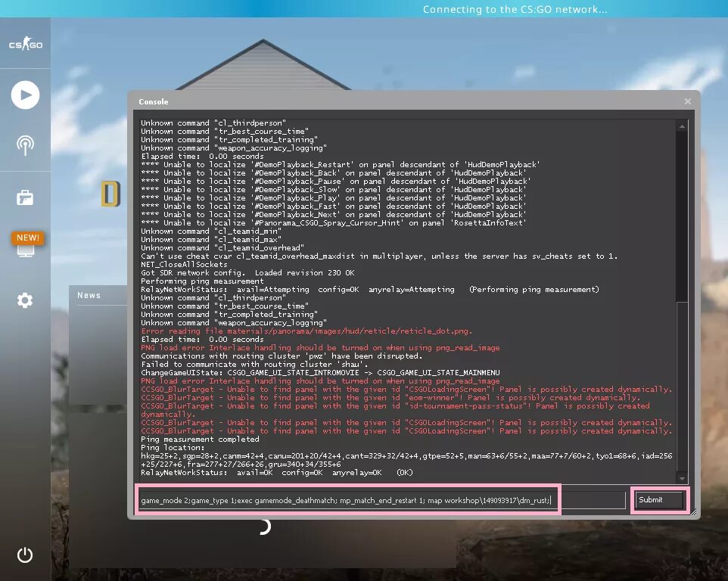Click the 'NET_CloseAllSockets' console line
The width and height of the screenshot is (728, 581).
click(x=185, y=265)
